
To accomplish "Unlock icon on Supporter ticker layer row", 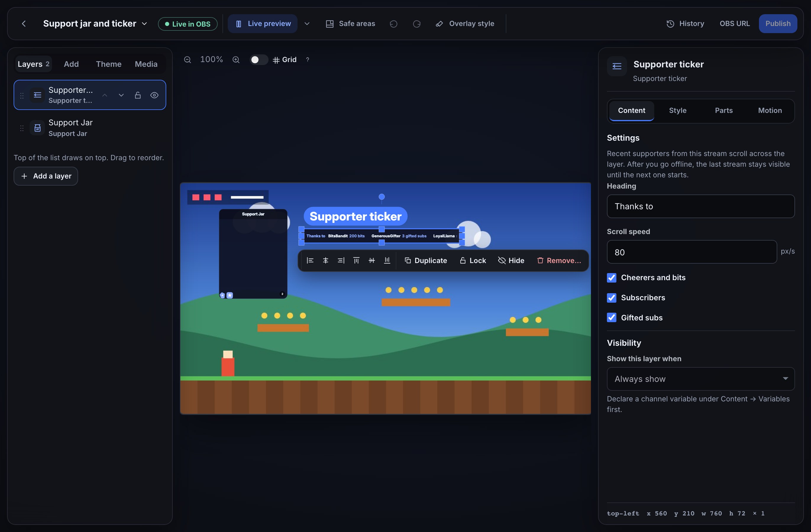I will (x=138, y=95).
